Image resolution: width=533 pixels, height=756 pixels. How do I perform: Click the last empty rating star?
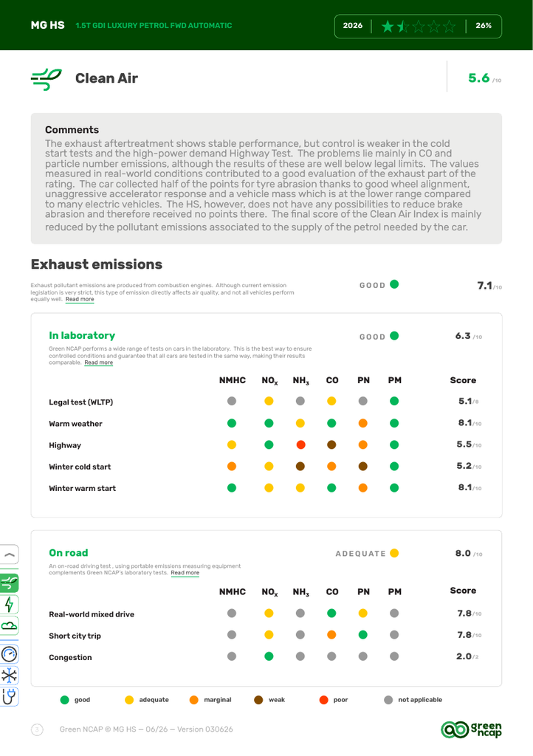(449, 26)
